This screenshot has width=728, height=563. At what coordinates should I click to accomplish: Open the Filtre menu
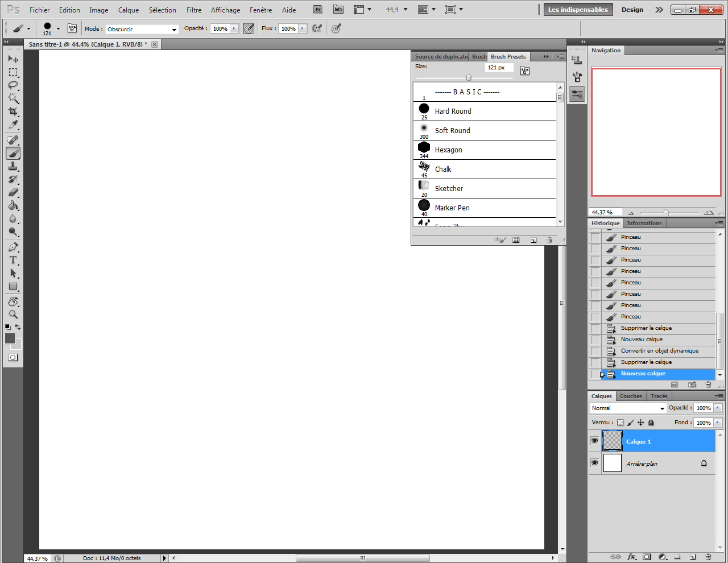194,10
